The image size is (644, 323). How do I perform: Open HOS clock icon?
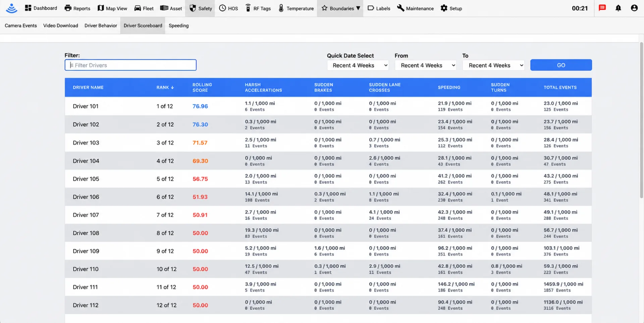(x=222, y=8)
